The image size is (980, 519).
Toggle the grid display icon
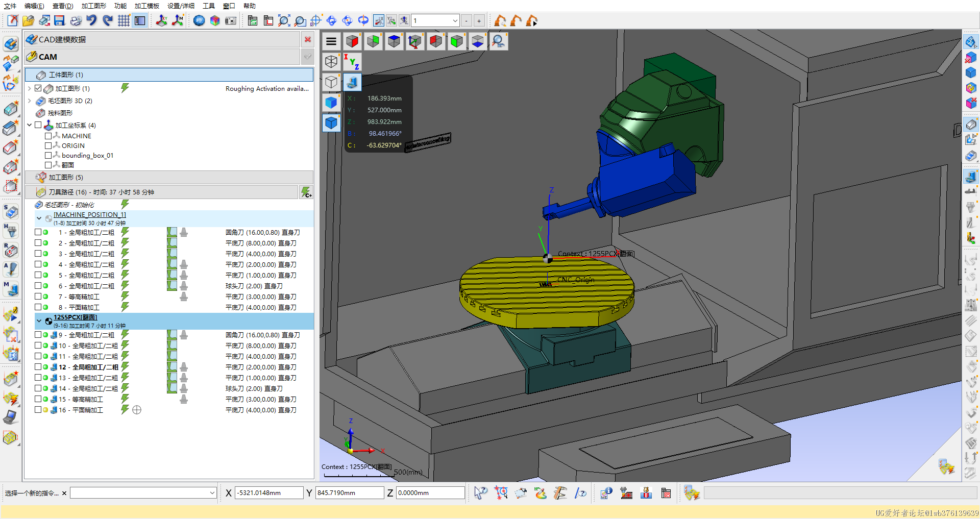[x=124, y=20]
